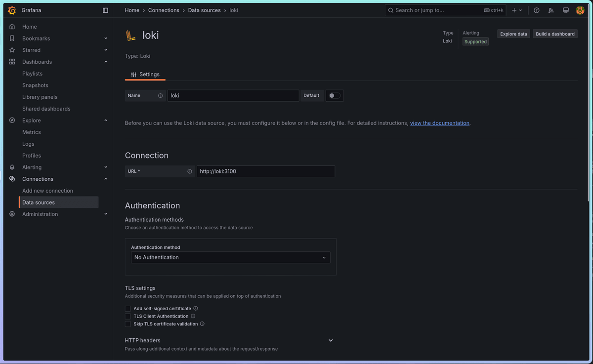Select the Settings tab
The height and width of the screenshot is (364, 593).
pyautogui.click(x=145, y=75)
